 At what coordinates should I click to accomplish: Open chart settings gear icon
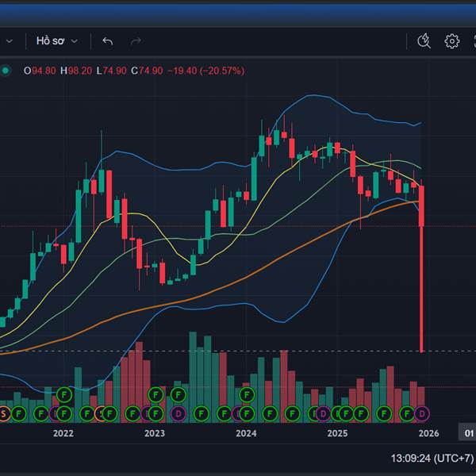[x=452, y=41]
